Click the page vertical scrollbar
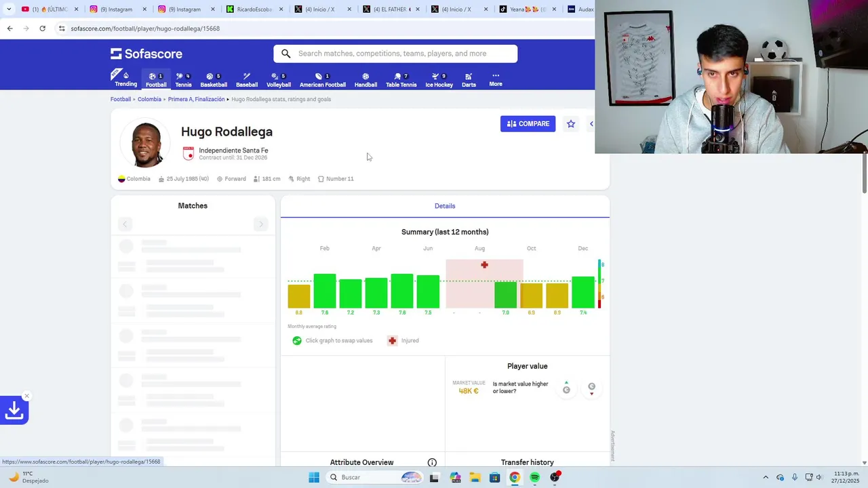Image resolution: width=868 pixels, height=488 pixels. [864, 174]
